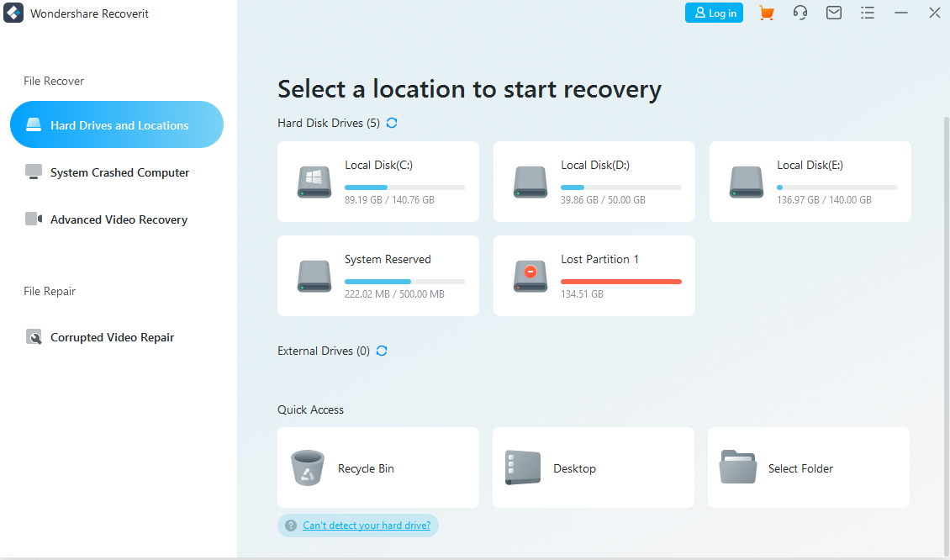This screenshot has width=950, height=560.
Task: Pick Recycle Bin label in Quick Access
Action: [x=366, y=468]
